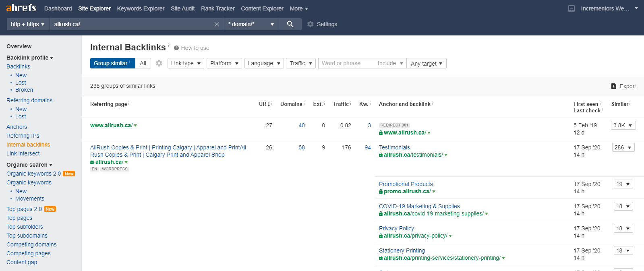Click the grouping settings gear icon
The width and height of the screenshot is (644, 271).
159,63
